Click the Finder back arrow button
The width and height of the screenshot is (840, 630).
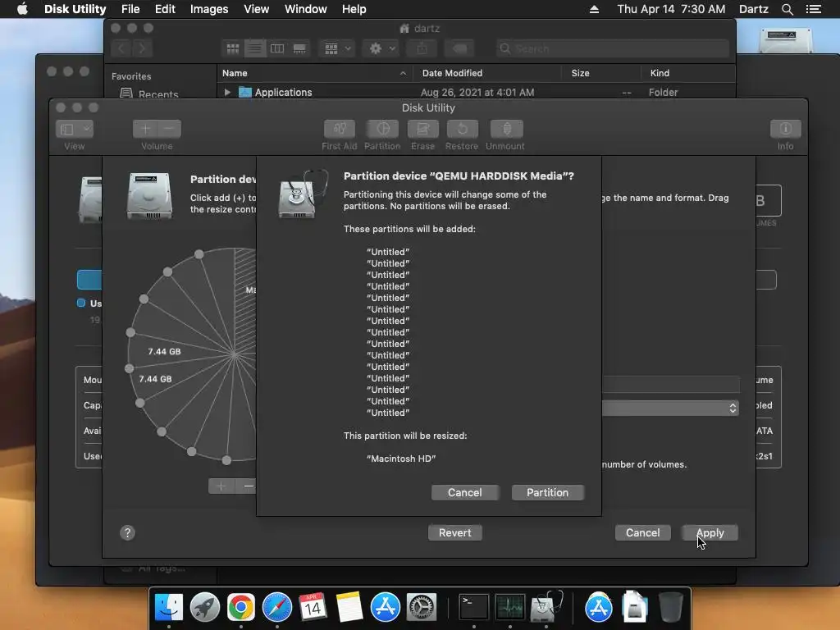pos(121,48)
